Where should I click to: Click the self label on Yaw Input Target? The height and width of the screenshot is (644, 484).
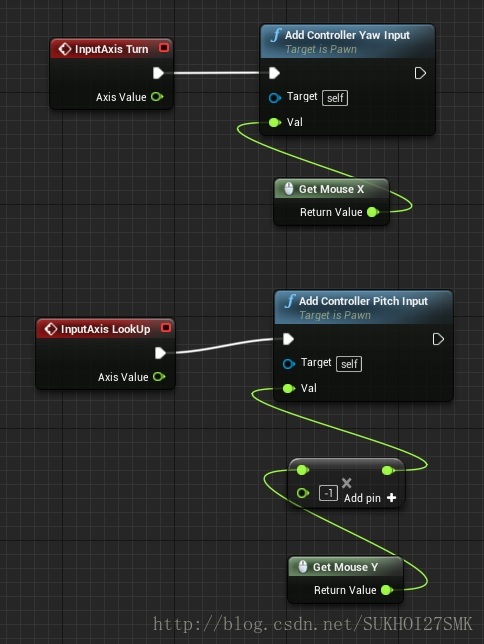[335, 98]
